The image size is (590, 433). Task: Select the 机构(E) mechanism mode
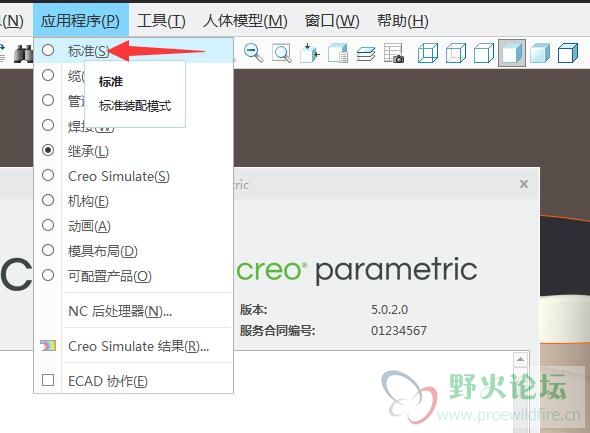click(134, 201)
